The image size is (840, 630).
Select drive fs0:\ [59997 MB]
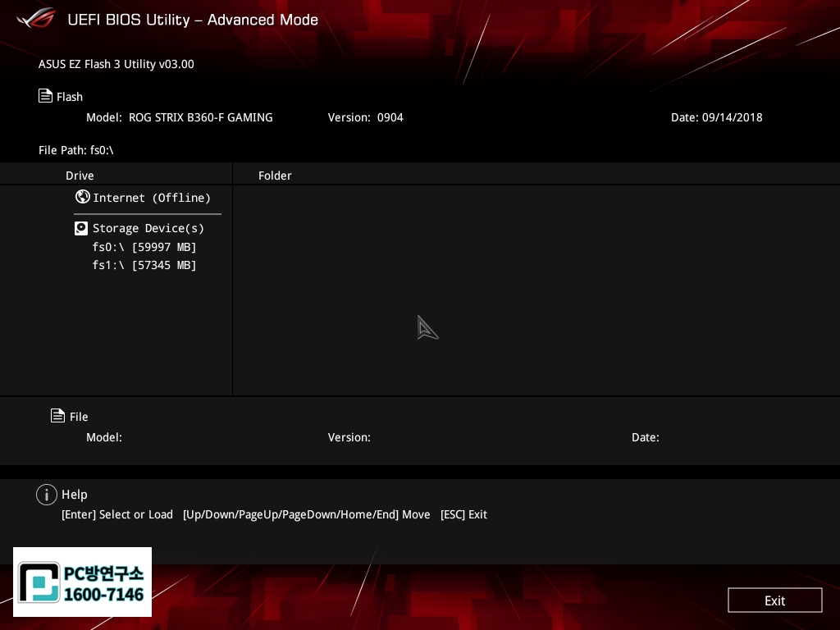[144, 247]
